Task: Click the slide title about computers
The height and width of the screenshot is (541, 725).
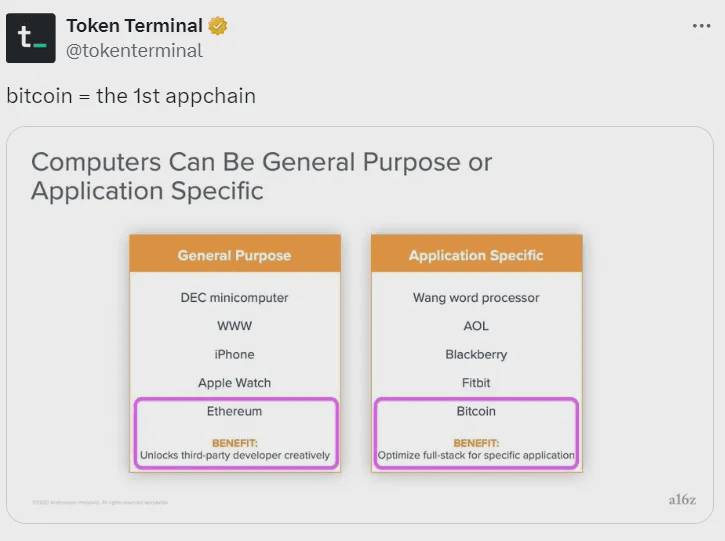Action: pyautogui.click(x=261, y=176)
